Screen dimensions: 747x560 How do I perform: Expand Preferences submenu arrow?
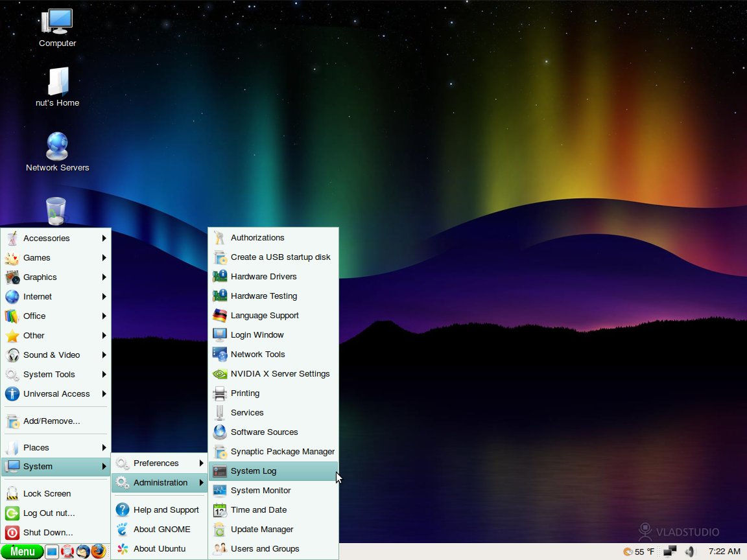(x=201, y=463)
